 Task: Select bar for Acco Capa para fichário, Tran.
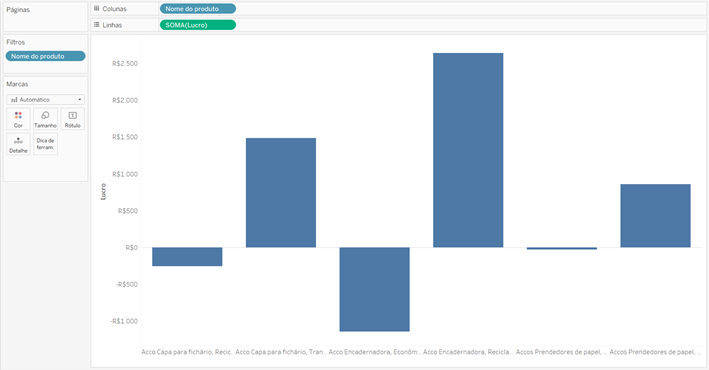click(281, 193)
